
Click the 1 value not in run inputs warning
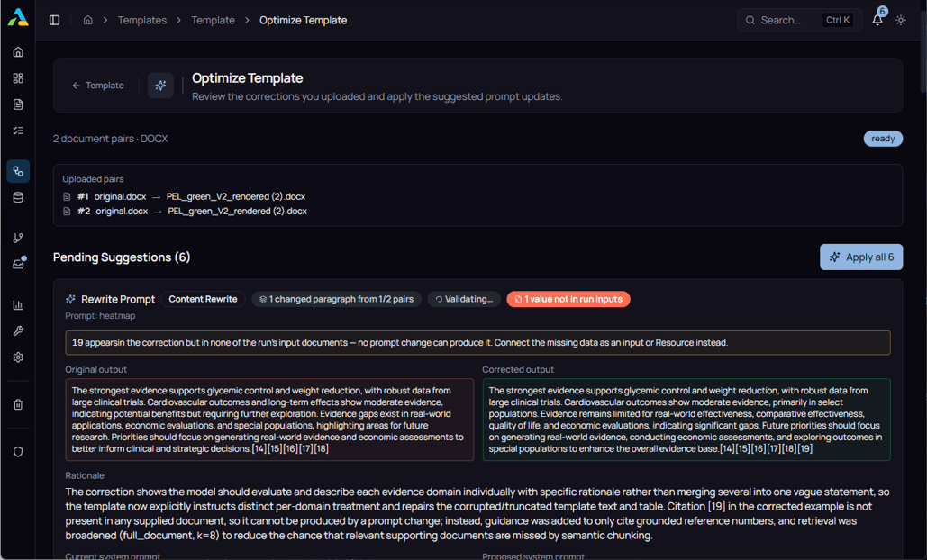[568, 299]
